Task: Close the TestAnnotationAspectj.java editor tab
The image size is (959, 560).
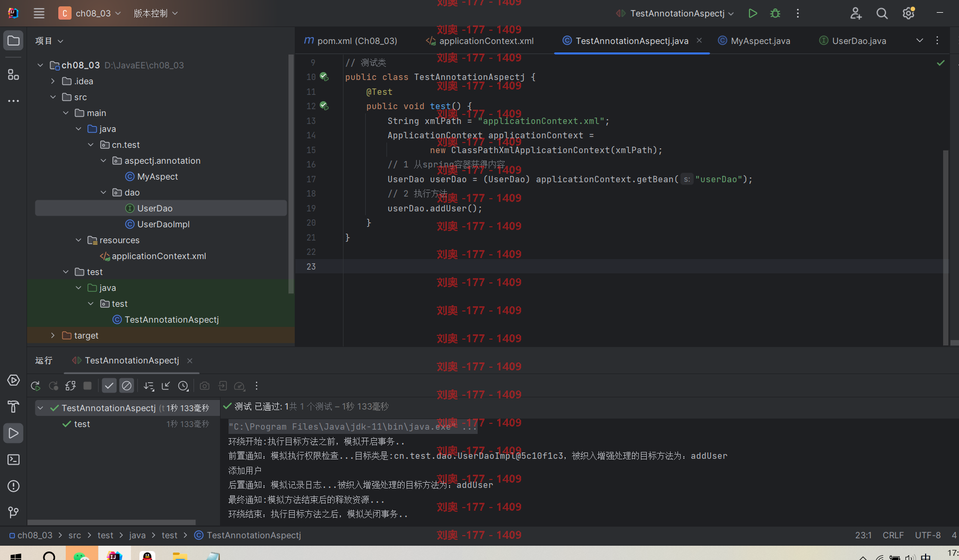Action: tap(699, 40)
